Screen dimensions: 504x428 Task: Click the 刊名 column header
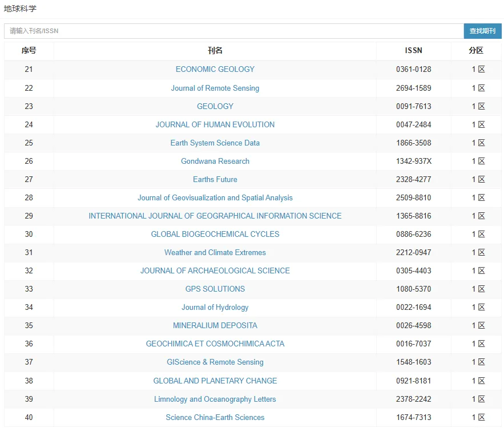click(x=215, y=50)
